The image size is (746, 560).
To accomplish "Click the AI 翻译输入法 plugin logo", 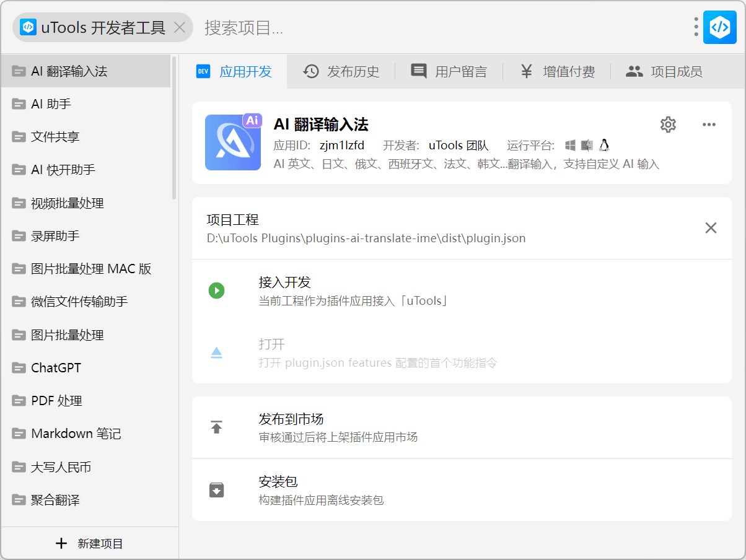I will (233, 142).
